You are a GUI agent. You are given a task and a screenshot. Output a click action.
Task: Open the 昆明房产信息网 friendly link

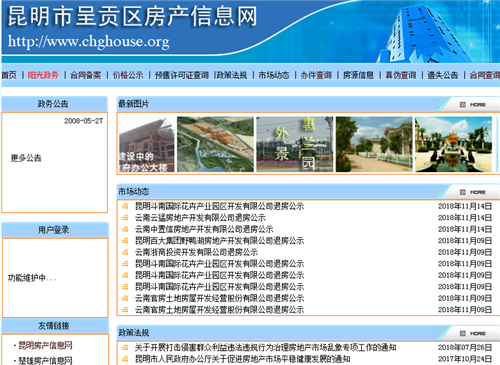tap(45, 345)
